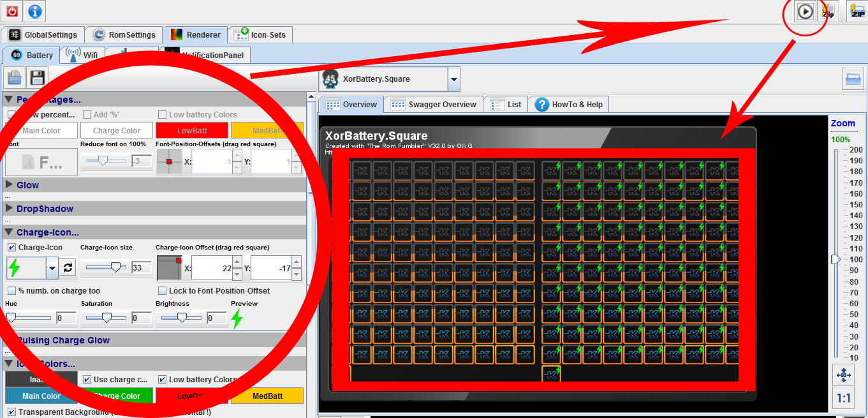868x418 pixels.
Task: Click the red LowBatt swatch under Percentages
Action: coord(192,130)
